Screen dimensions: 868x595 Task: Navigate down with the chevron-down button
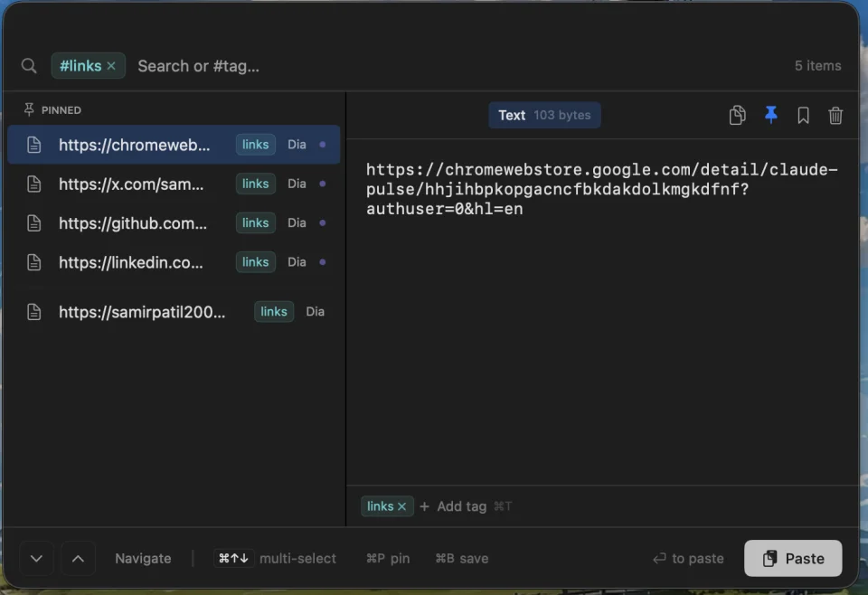(x=36, y=559)
